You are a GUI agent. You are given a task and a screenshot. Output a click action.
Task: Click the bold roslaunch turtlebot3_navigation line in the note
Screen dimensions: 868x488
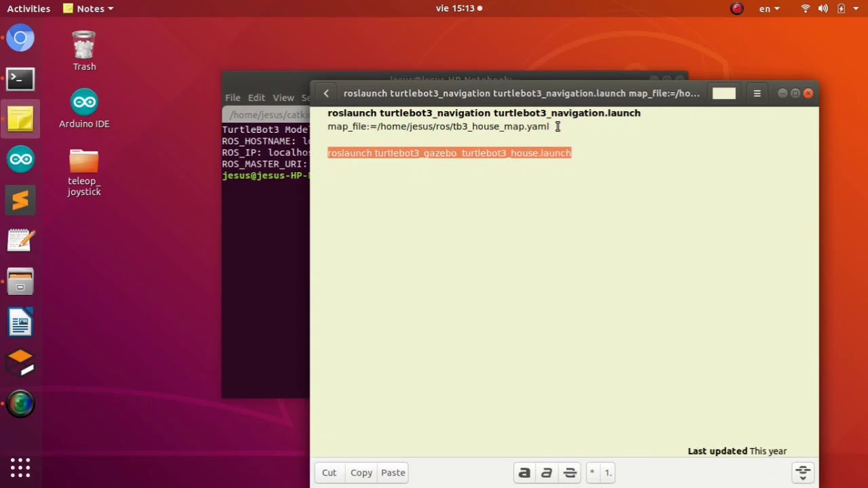click(x=484, y=113)
